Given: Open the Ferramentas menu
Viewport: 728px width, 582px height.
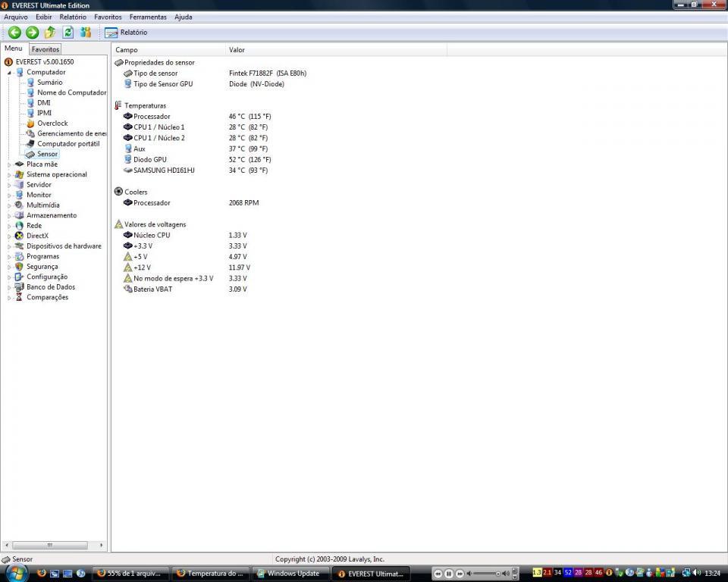Looking at the screenshot, I should [148, 17].
